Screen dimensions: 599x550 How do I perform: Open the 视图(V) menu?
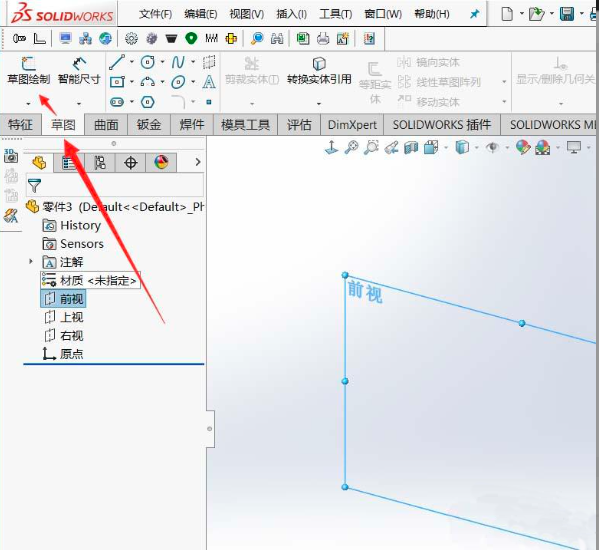click(x=246, y=14)
